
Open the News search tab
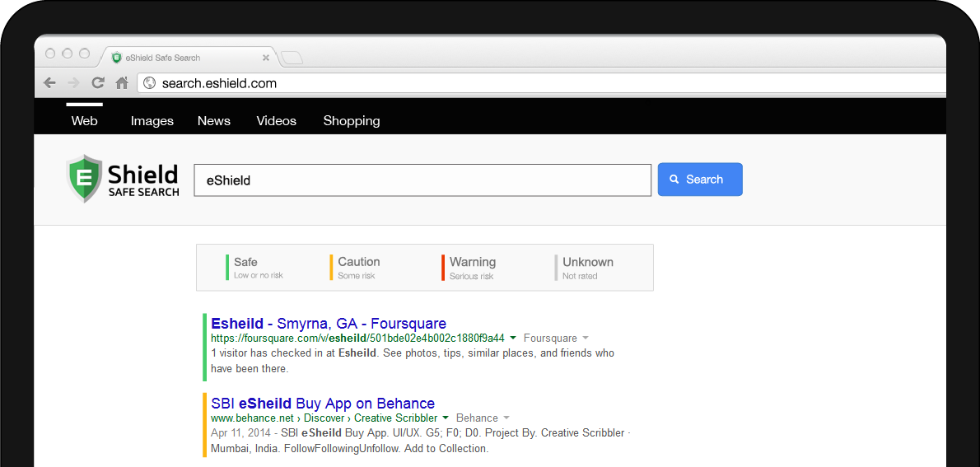[x=214, y=121]
